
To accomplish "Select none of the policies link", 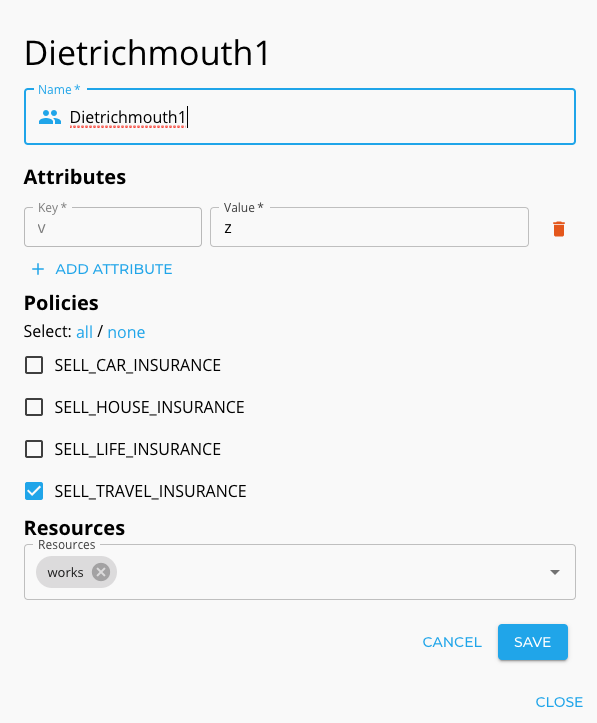I will pyautogui.click(x=126, y=332).
